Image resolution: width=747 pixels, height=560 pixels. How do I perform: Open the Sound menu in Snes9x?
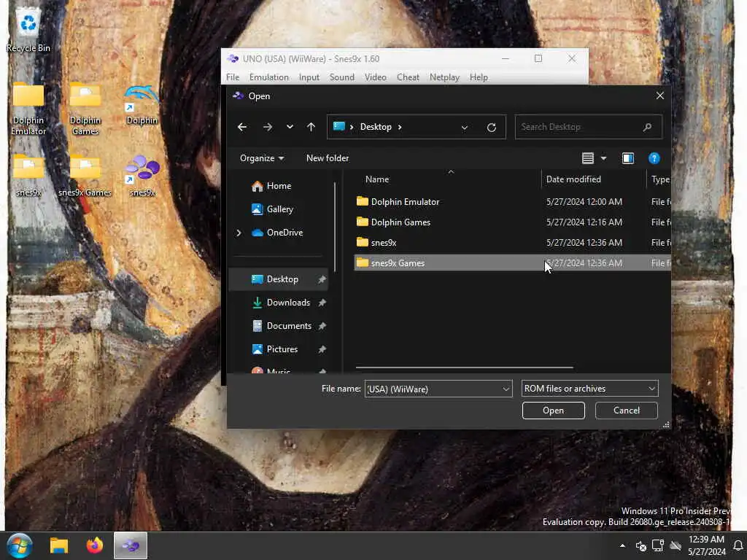(341, 77)
